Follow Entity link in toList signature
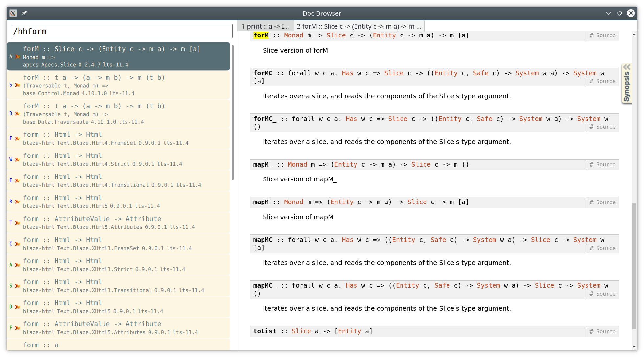644x357 pixels. pos(350,331)
